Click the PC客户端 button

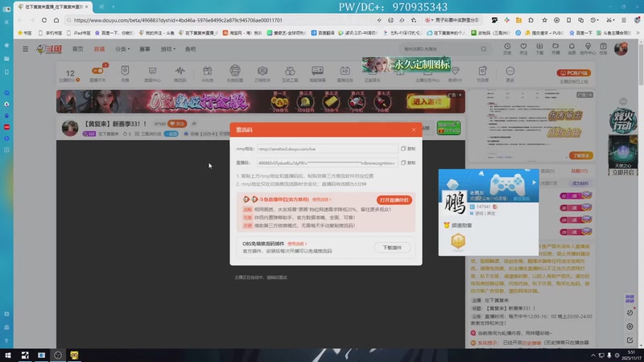(574, 73)
